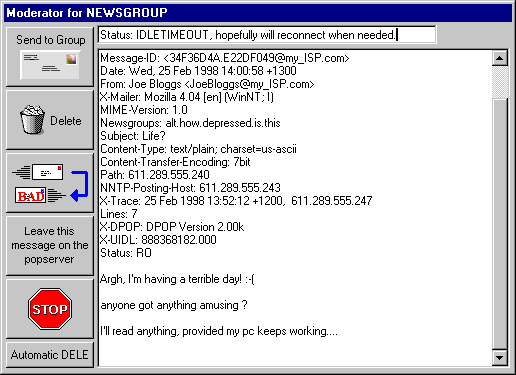
Task: Click the red STOP sign icon
Action: coord(50,309)
